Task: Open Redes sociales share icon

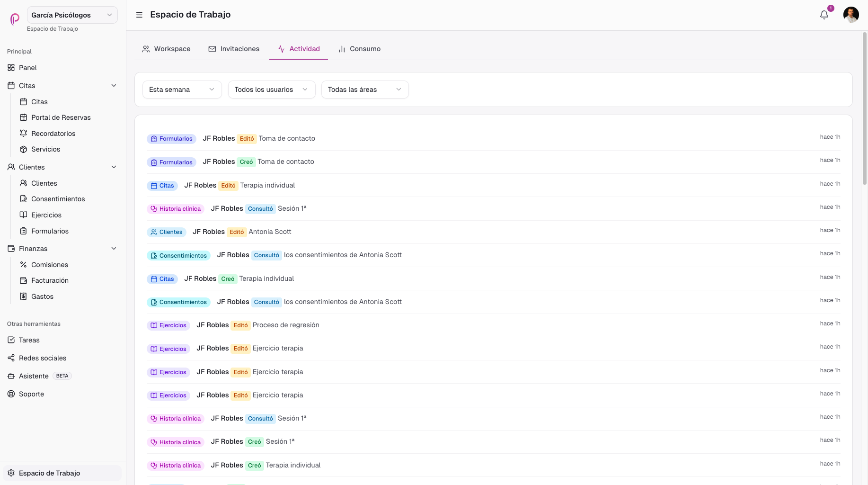Action: [11, 358]
